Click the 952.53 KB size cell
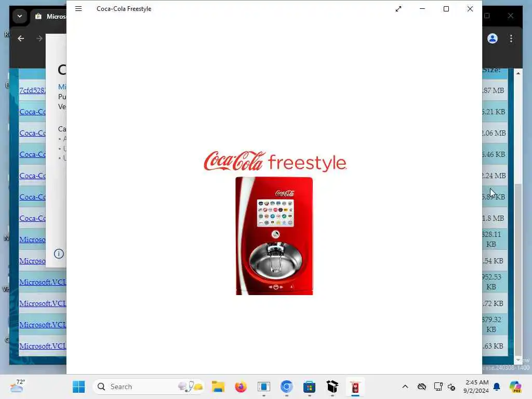Screen dimensions: 532x399 tap(495, 282)
